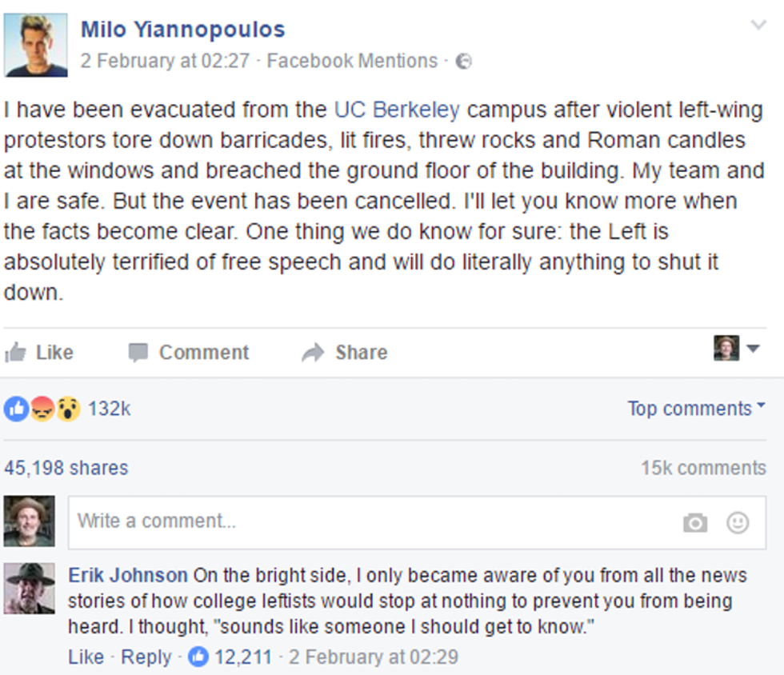The width and height of the screenshot is (784, 675).
Task: Click Reply under Erik Johnson's comment
Action: [x=146, y=657]
